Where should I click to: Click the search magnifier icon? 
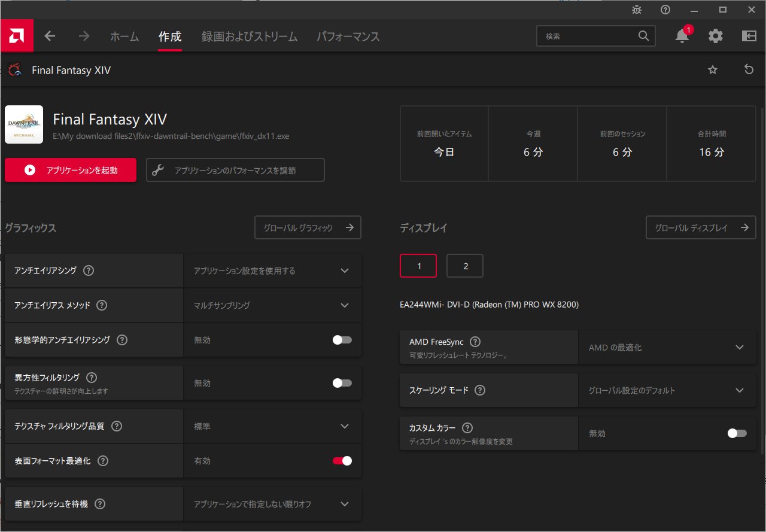click(643, 36)
